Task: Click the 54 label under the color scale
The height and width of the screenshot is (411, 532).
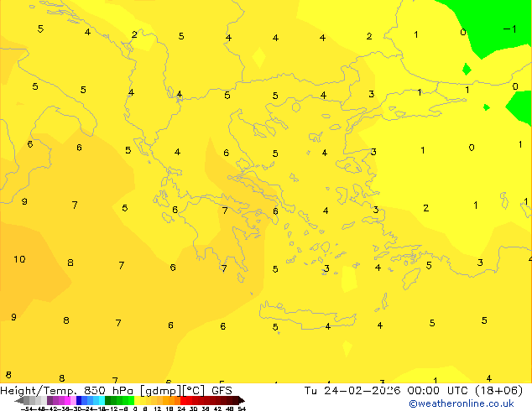Action: 242,408
